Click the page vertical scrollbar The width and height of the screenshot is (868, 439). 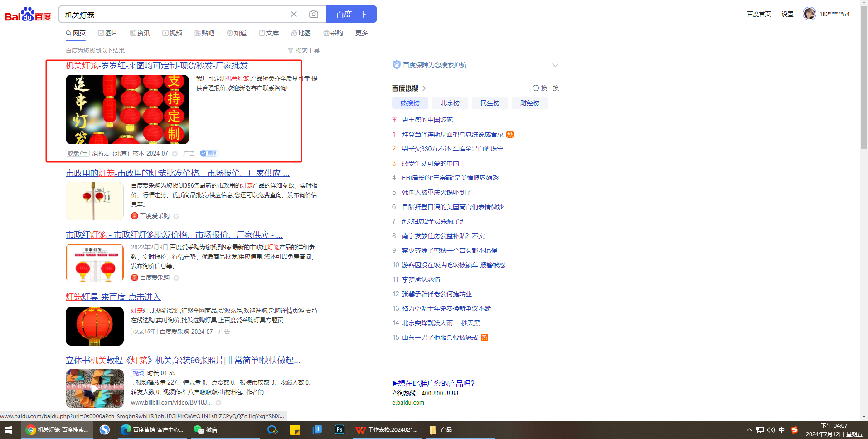pyautogui.click(x=864, y=91)
